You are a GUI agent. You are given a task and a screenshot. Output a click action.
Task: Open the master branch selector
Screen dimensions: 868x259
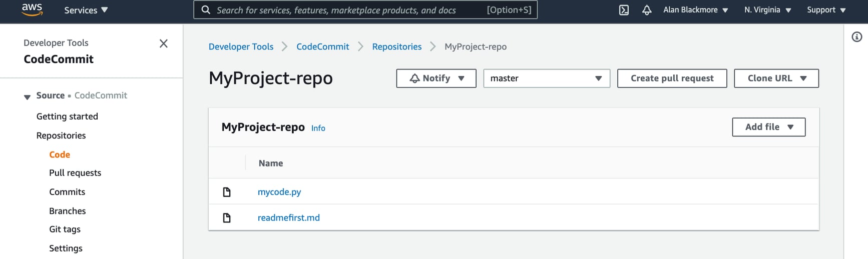[x=547, y=78]
